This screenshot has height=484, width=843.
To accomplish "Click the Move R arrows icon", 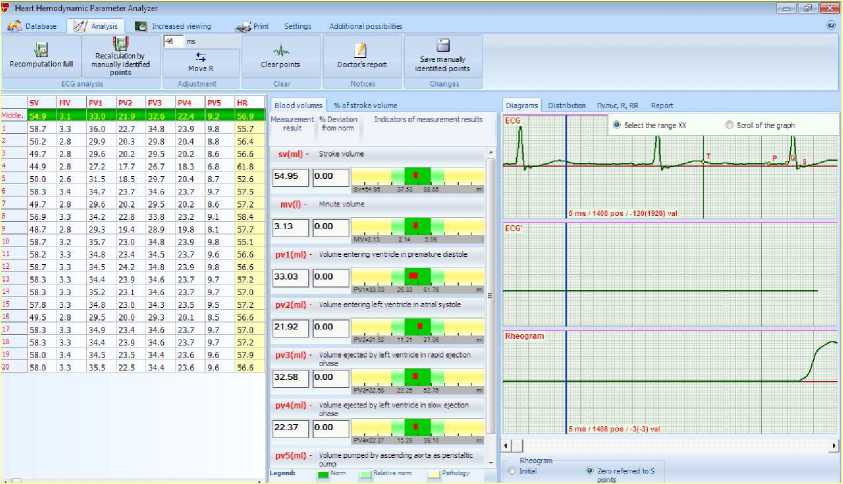I will click(201, 58).
